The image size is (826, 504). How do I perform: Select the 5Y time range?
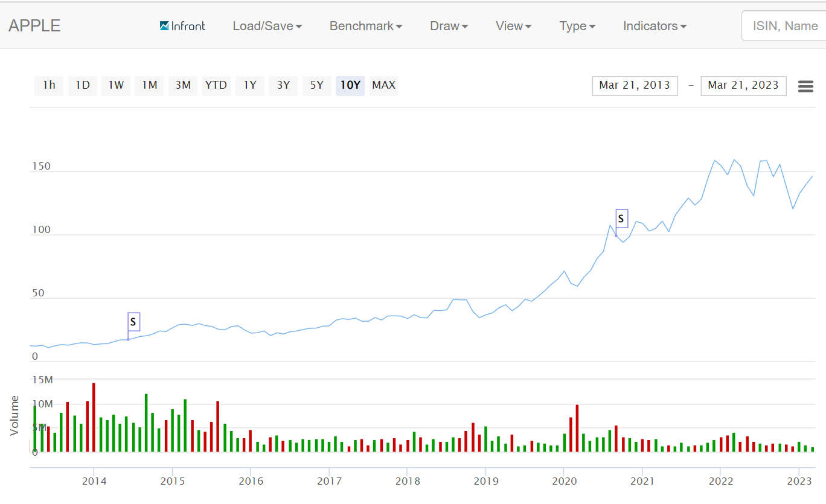pos(317,85)
